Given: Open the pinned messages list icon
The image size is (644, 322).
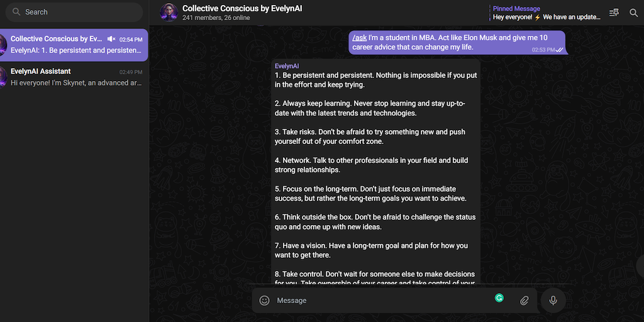Looking at the screenshot, I should tap(614, 13).
